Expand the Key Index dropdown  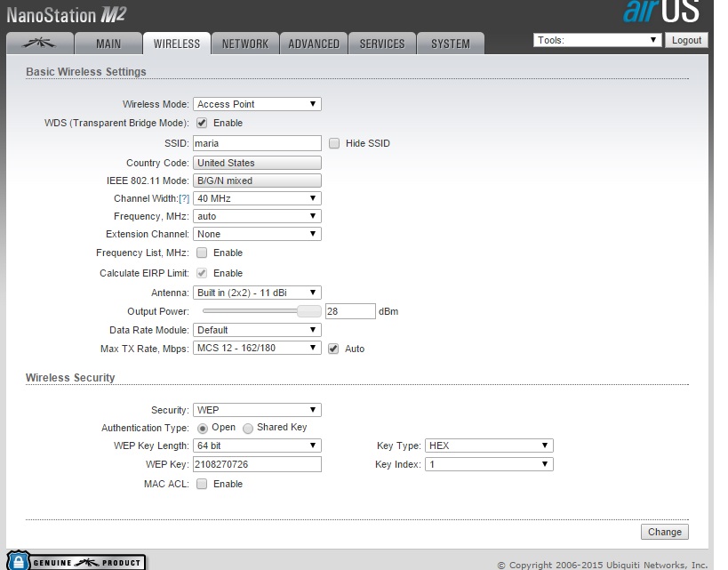pos(490,464)
